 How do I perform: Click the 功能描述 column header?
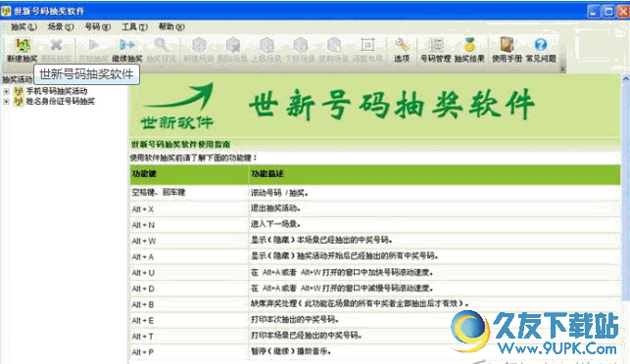[434, 174]
